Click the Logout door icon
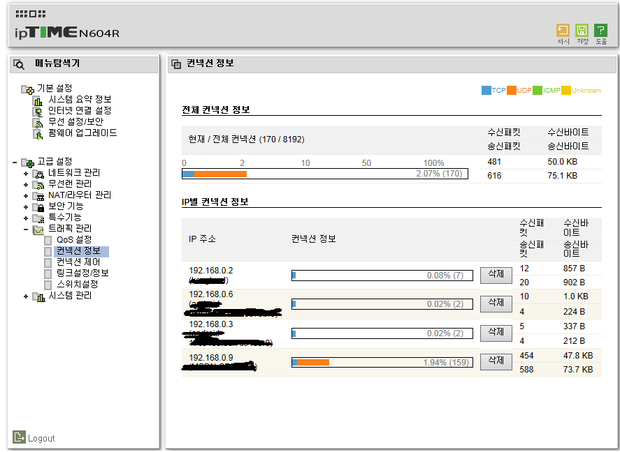The width and height of the screenshot is (620, 452). [19, 437]
